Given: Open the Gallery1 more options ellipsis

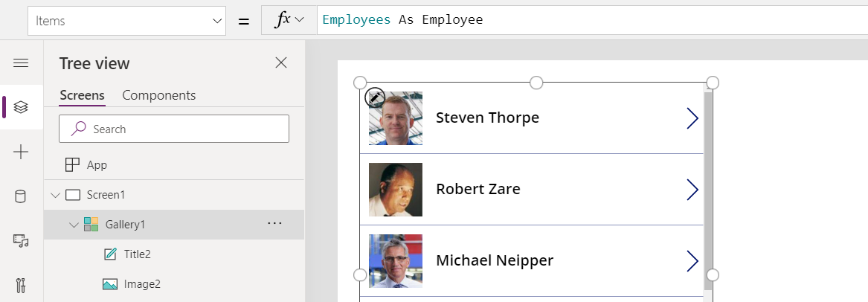Looking at the screenshot, I should pos(274,223).
